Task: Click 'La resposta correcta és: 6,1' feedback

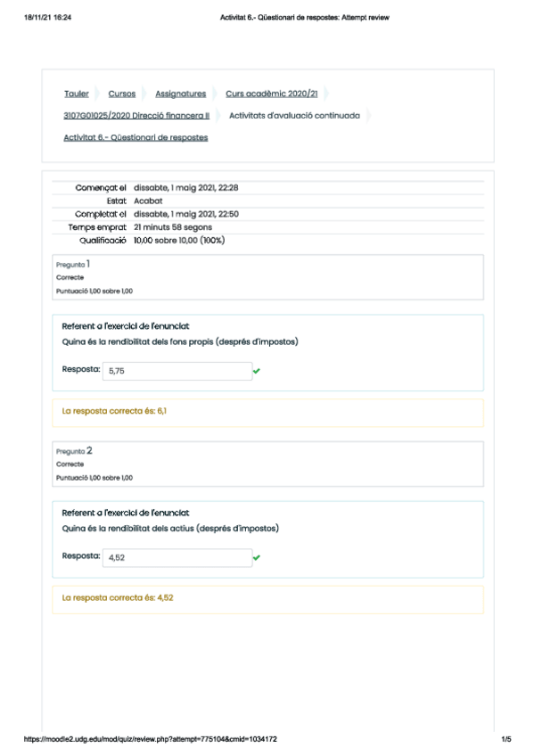Action: pyautogui.click(x=114, y=411)
